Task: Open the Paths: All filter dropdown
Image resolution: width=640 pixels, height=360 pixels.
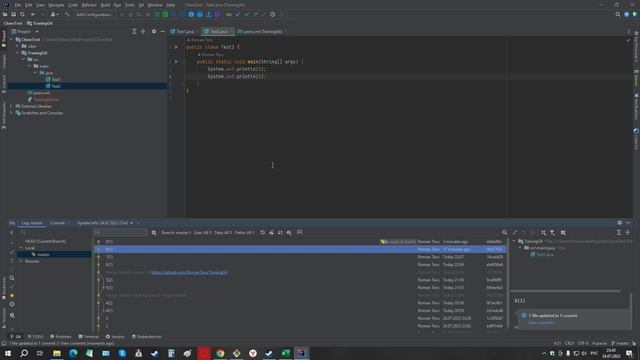Action: 244,232
